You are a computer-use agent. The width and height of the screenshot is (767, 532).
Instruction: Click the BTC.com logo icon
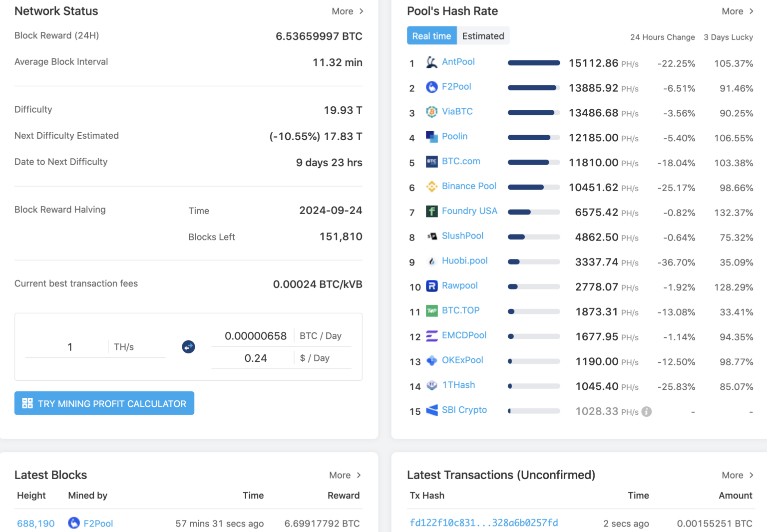coord(431,162)
